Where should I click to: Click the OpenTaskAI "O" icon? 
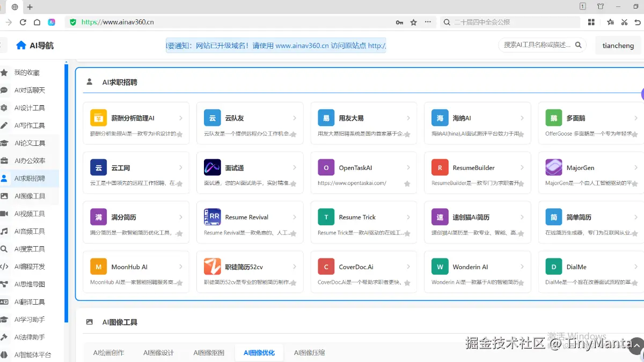click(x=326, y=167)
